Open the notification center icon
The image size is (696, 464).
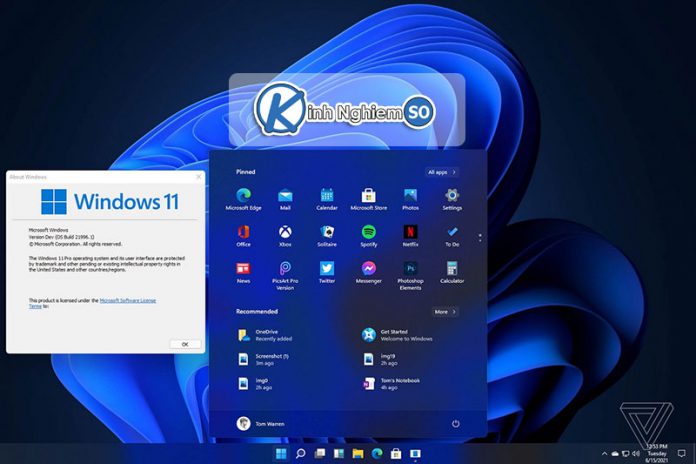point(682,453)
